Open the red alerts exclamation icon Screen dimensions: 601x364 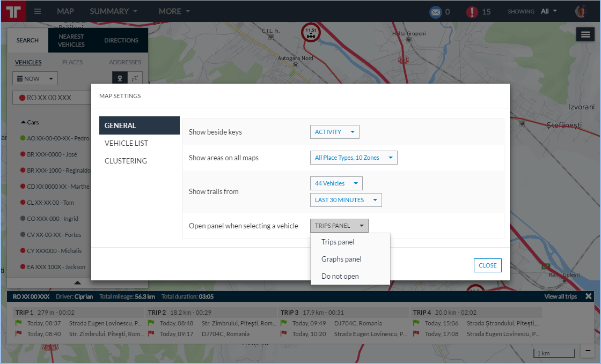tap(472, 11)
